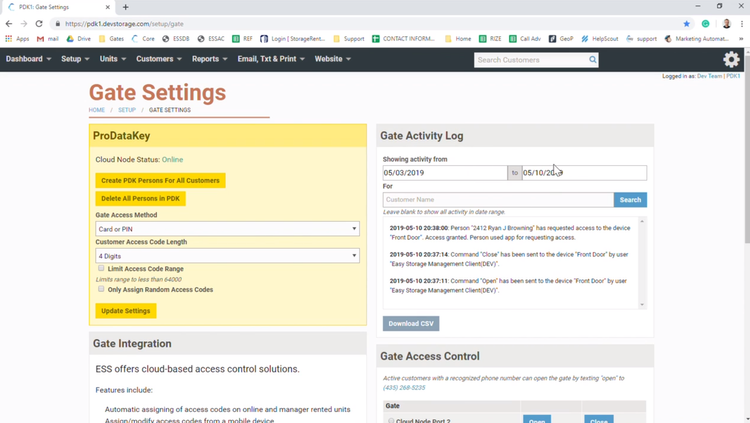Reload the page with refresh icon
Image resolution: width=750 pixels, height=423 pixels.
(x=39, y=23)
